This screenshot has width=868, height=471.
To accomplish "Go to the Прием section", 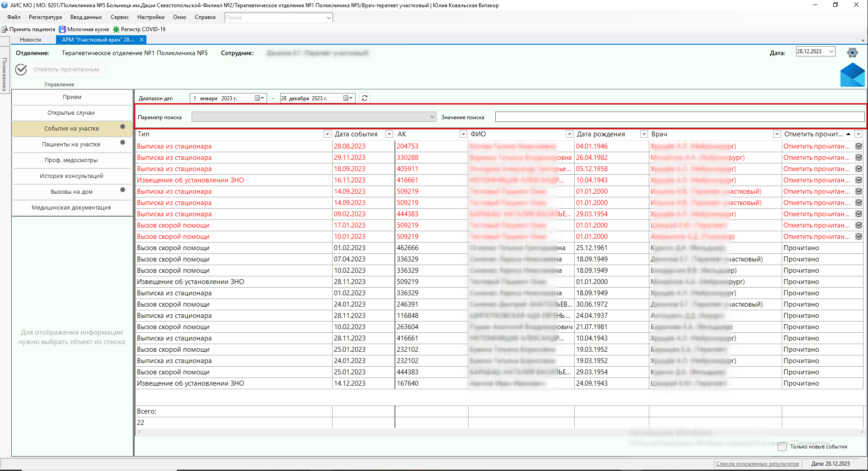I will (x=72, y=97).
